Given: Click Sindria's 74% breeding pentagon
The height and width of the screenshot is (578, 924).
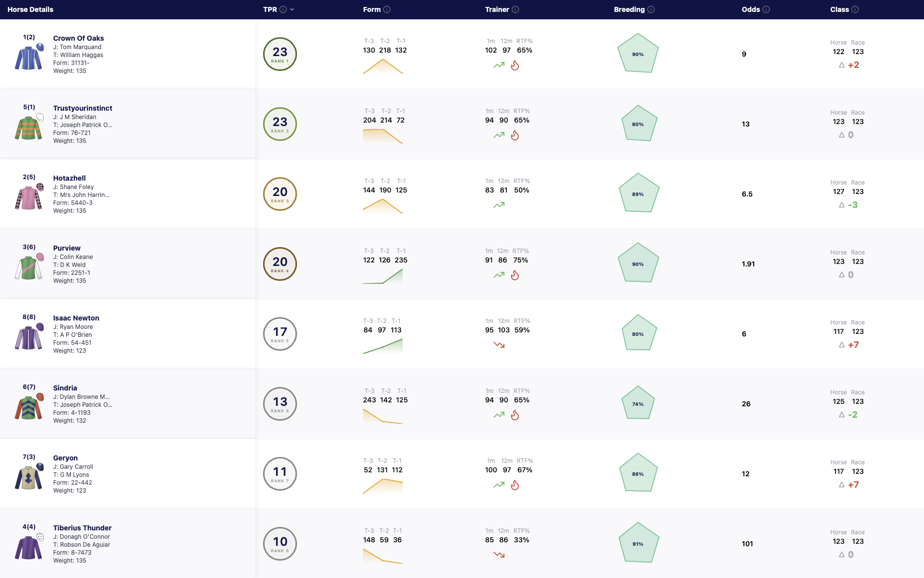Looking at the screenshot, I should click(638, 403).
